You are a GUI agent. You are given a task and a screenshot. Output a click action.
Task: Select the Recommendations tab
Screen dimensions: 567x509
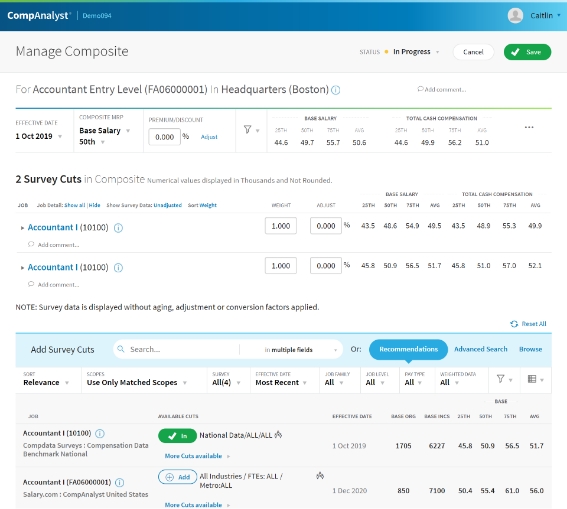408,349
